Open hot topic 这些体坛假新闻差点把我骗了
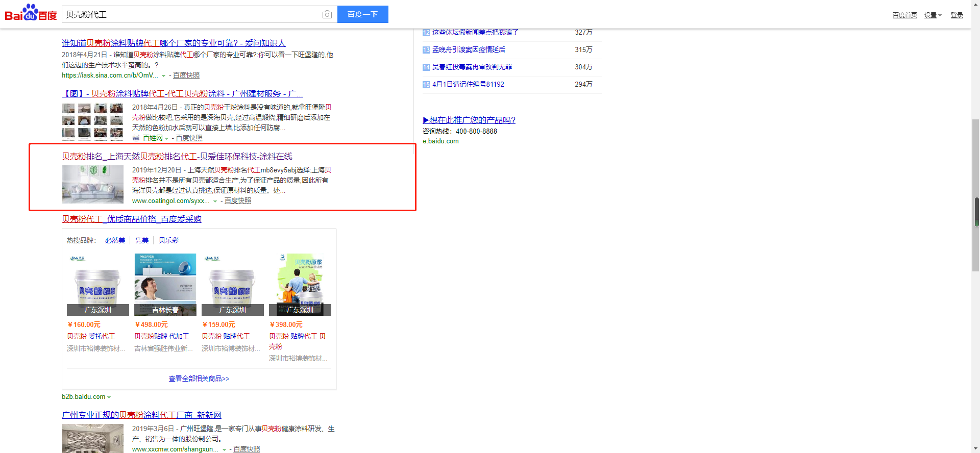This screenshot has height=453, width=980. pyautogui.click(x=475, y=32)
